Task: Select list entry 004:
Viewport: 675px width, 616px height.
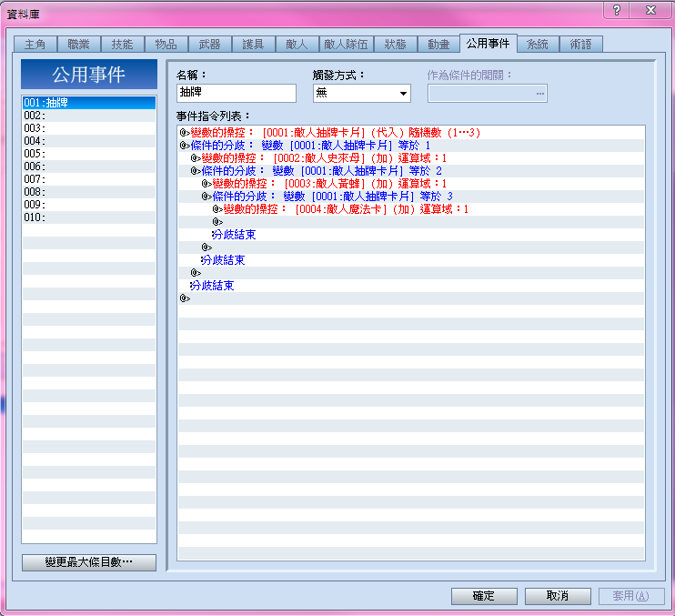Action: (x=89, y=141)
